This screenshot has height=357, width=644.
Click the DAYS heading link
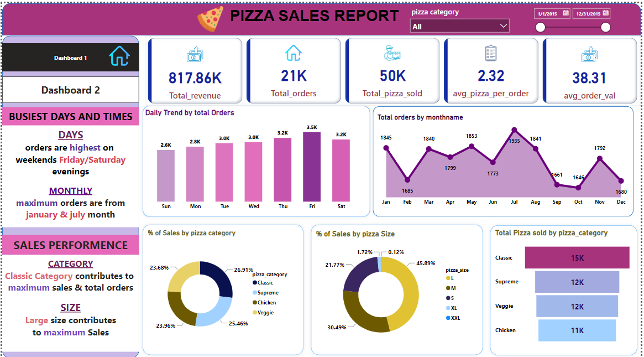click(70, 135)
